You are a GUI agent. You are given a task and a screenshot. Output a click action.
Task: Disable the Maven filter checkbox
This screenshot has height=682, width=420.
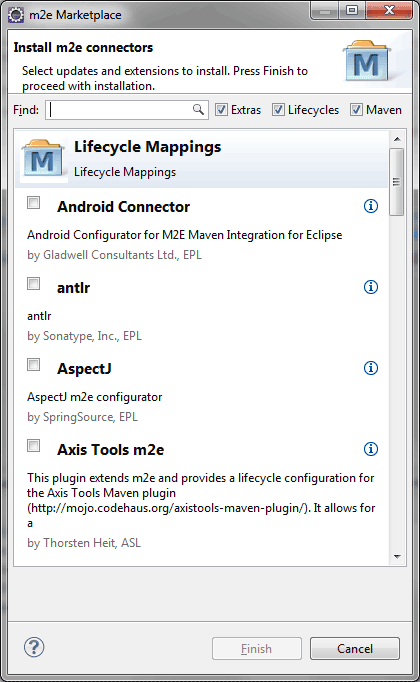(x=357, y=110)
